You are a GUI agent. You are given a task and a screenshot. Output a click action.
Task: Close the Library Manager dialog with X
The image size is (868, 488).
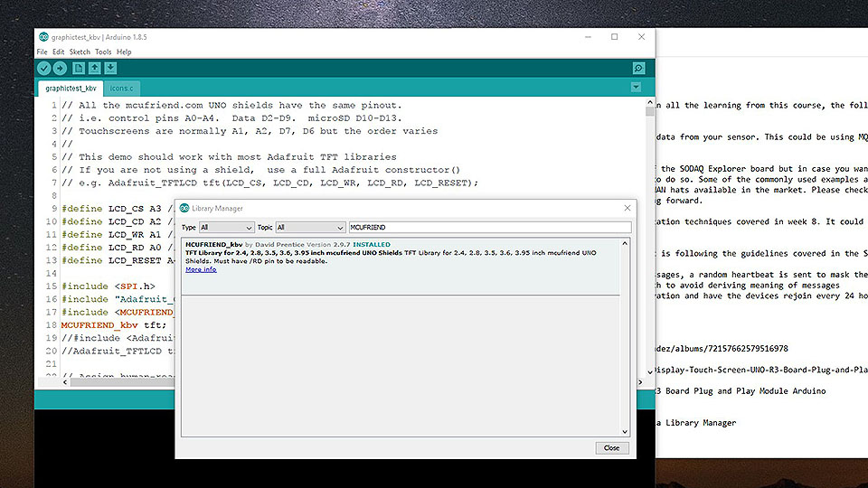pos(627,208)
